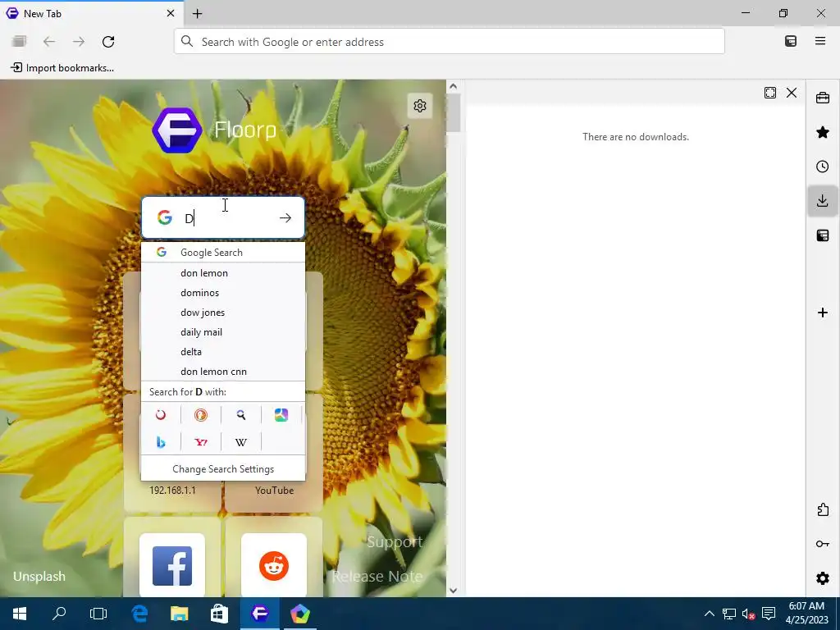Open the Bookmarks star panel in sidebar
840x630 pixels.
click(822, 132)
